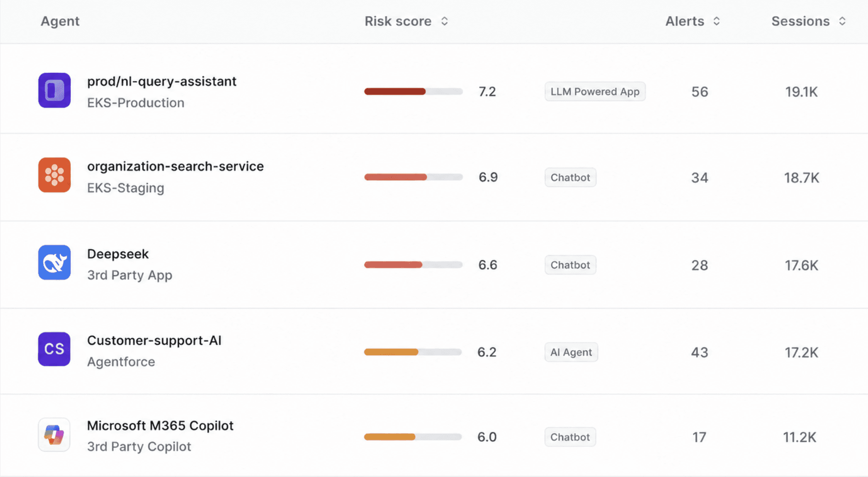Click the 56 alerts count
The width and height of the screenshot is (868, 477).
(x=700, y=92)
